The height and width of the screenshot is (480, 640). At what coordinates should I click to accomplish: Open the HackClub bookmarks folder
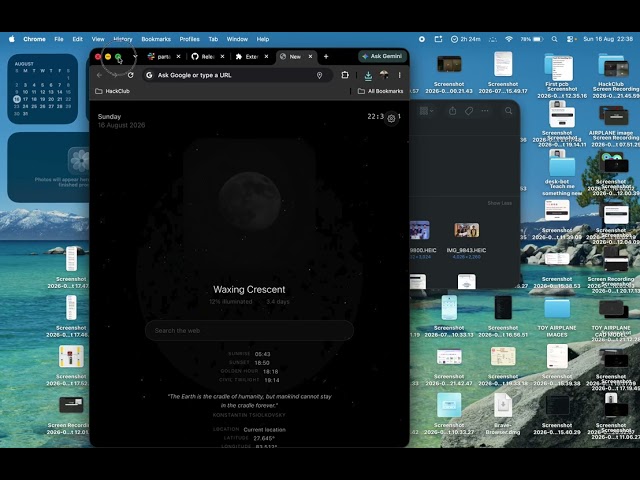click(112, 91)
